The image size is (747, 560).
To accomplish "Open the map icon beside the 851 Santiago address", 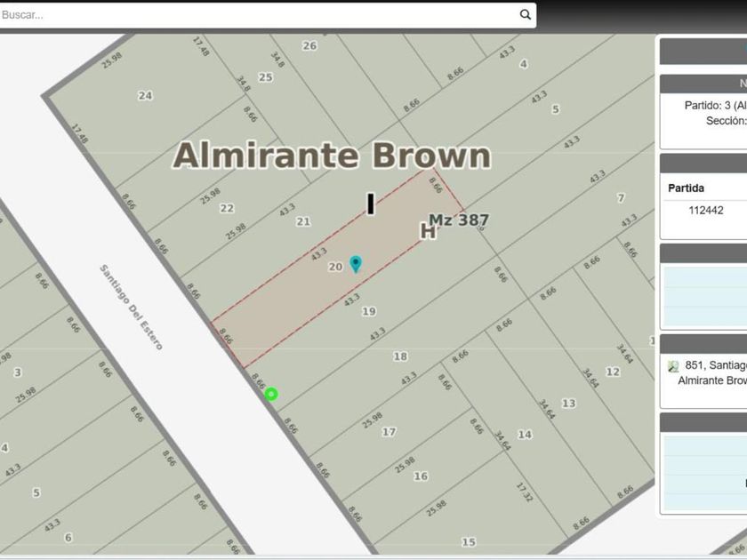I will (x=673, y=366).
